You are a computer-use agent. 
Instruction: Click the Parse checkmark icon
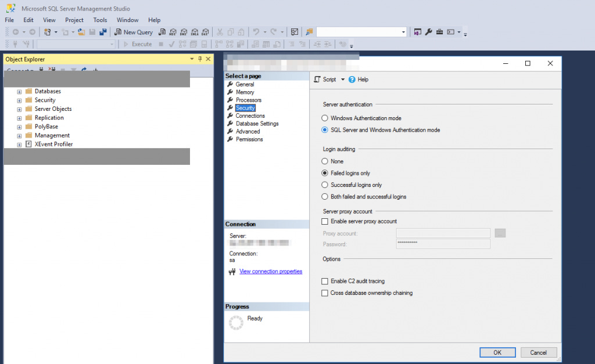pos(171,44)
